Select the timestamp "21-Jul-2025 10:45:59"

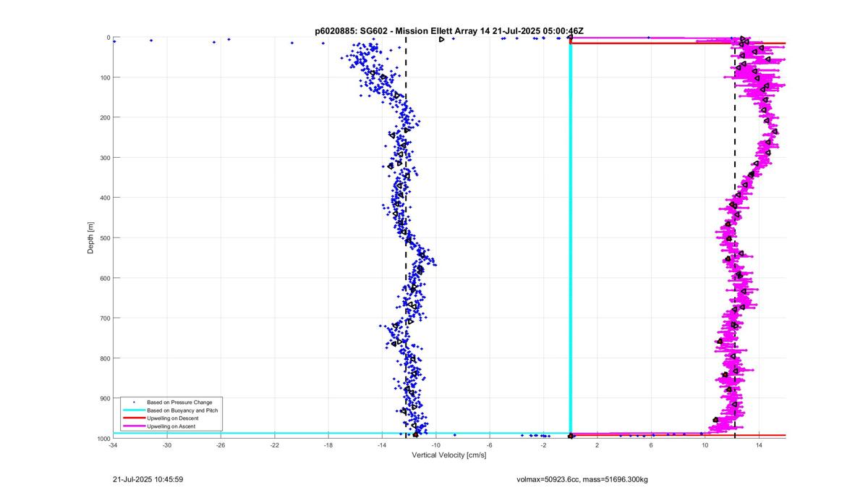pos(148,479)
